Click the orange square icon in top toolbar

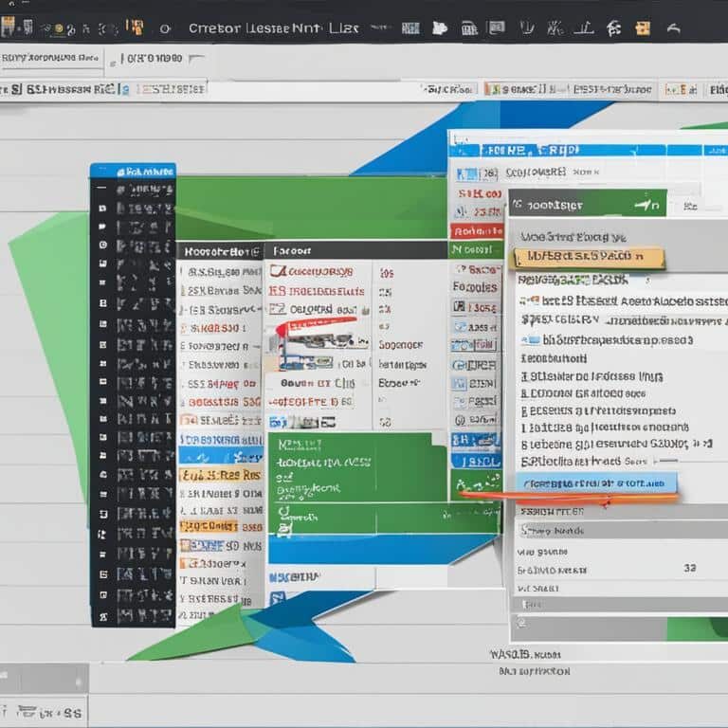click(136, 27)
